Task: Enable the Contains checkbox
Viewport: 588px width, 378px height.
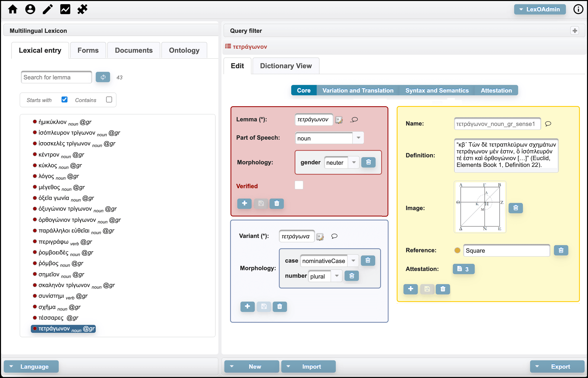Action: pyautogui.click(x=109, y=99)
